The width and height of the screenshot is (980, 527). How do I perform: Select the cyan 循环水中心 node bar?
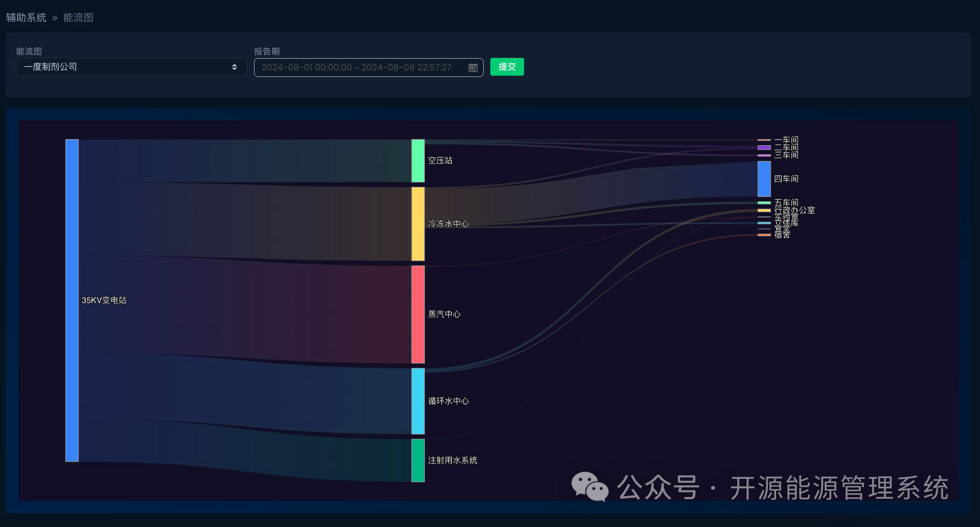point(418,401)
